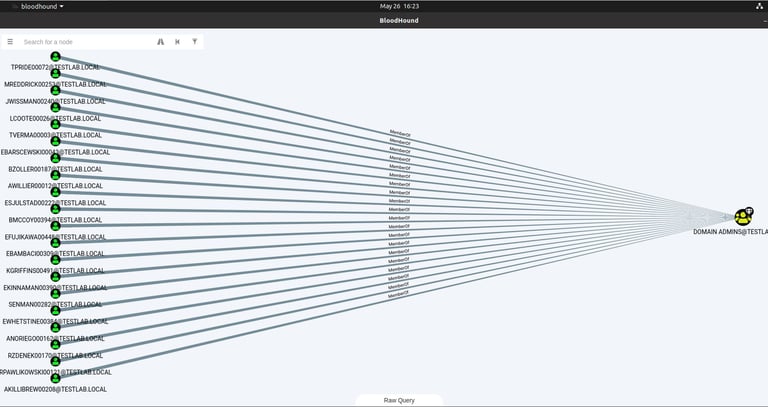Select the ANORIEGO00162 user node
This screenshot has height=407, width=768.
[x=55, y=328]
